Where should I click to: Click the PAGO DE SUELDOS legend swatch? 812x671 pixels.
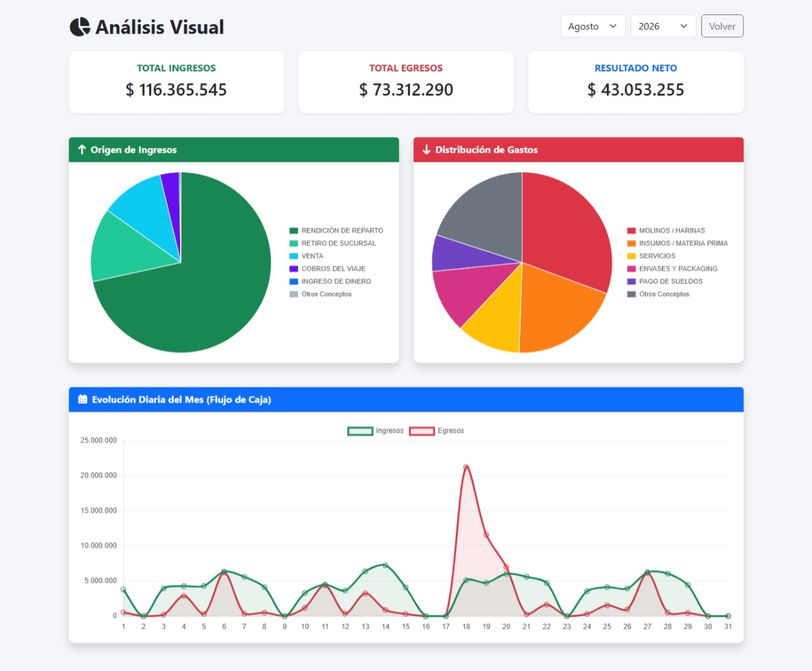(632, 281)
